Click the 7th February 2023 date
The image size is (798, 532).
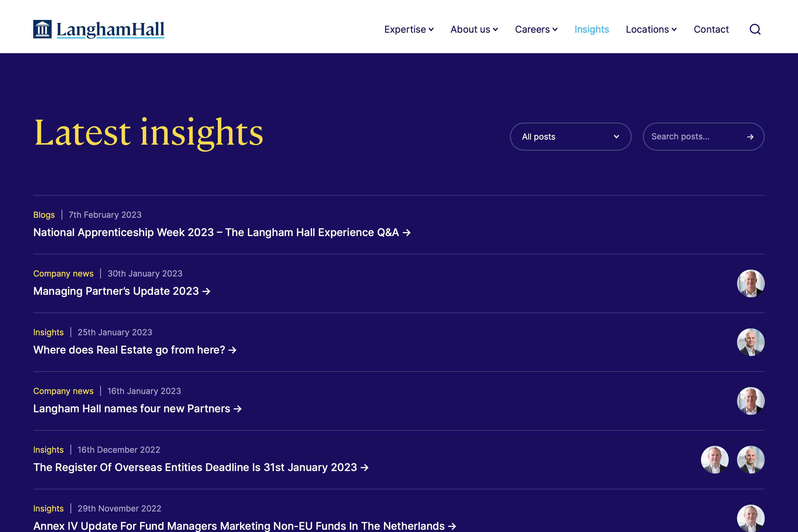pyautogui.click(x=105, y=215)
